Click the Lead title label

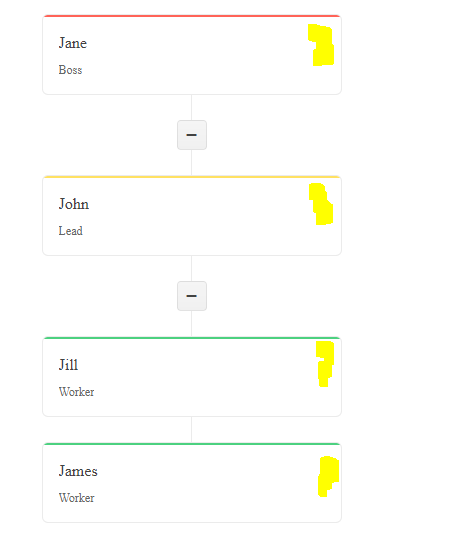click(x=71, y=231)
